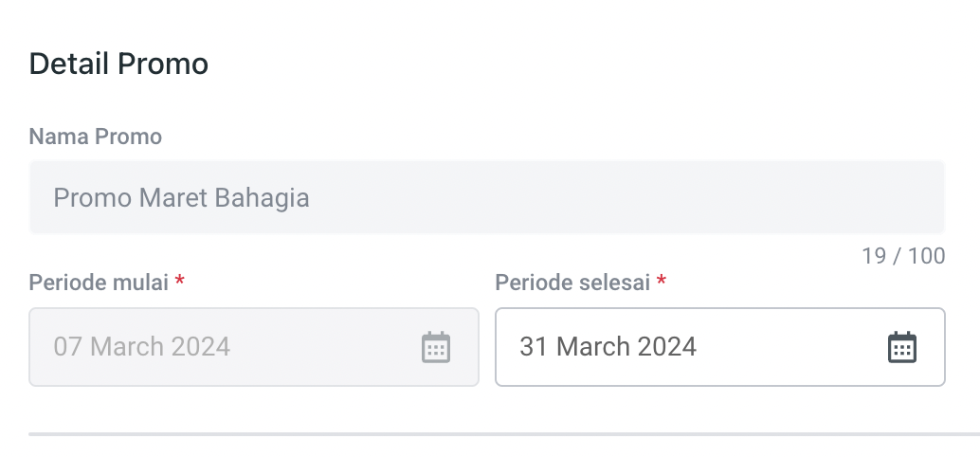Click the red asterisk beside Periode selesai
This screenshot has width=980, height=457.
[662, 282]
